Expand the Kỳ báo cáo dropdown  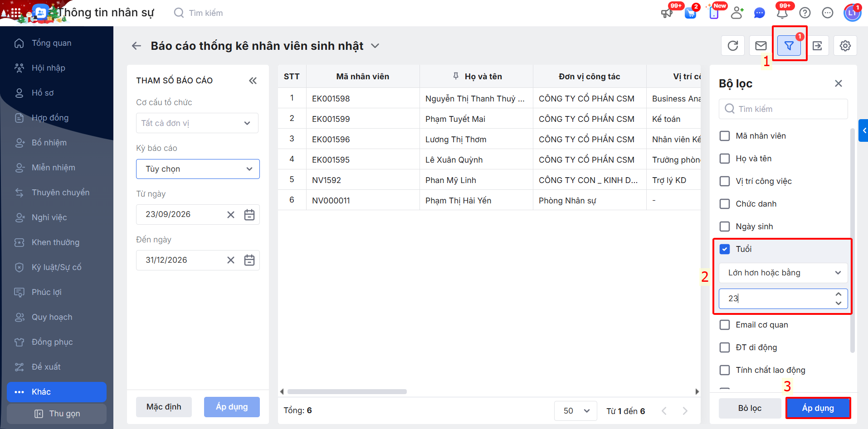(x=198, y=169)
